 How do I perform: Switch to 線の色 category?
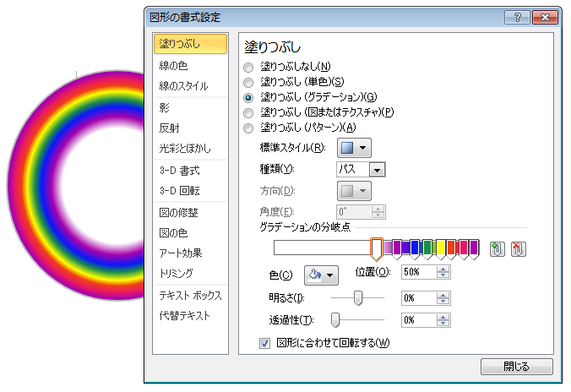(190, 66)
